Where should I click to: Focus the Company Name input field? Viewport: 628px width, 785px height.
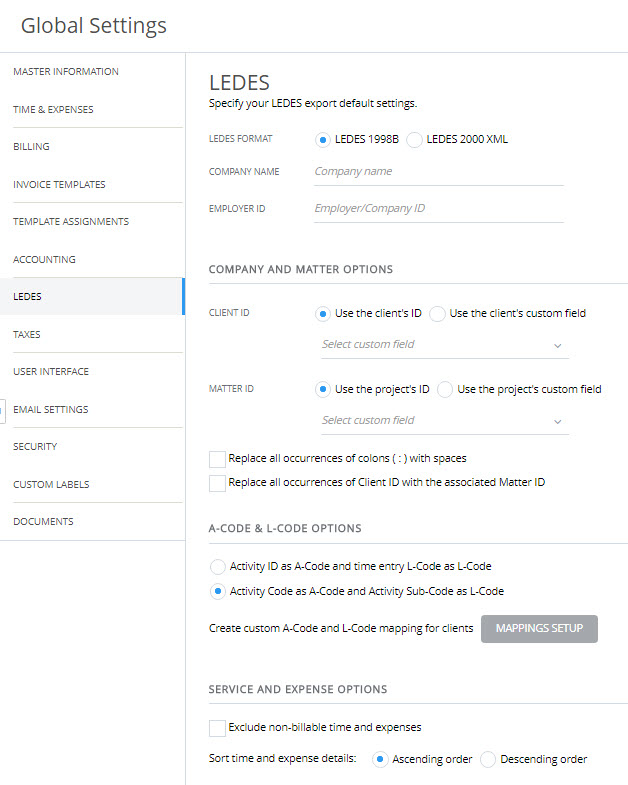coord(439,172)
